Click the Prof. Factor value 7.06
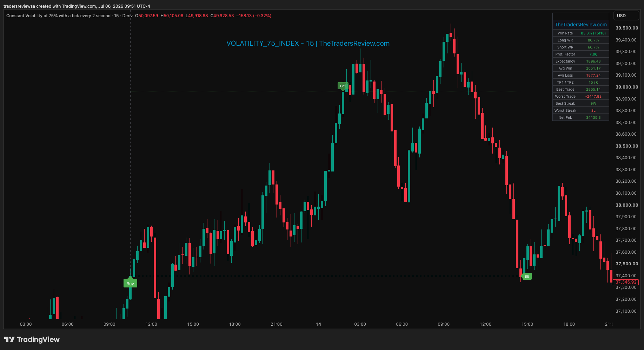Viewport: 644px width, 350px height. click(x=593, y=54)
